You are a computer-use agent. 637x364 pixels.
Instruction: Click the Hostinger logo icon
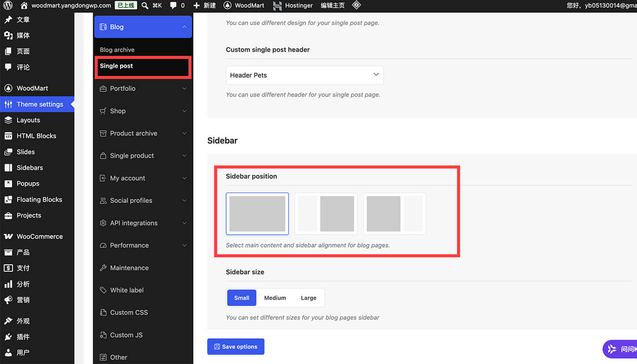coord(277,5)
